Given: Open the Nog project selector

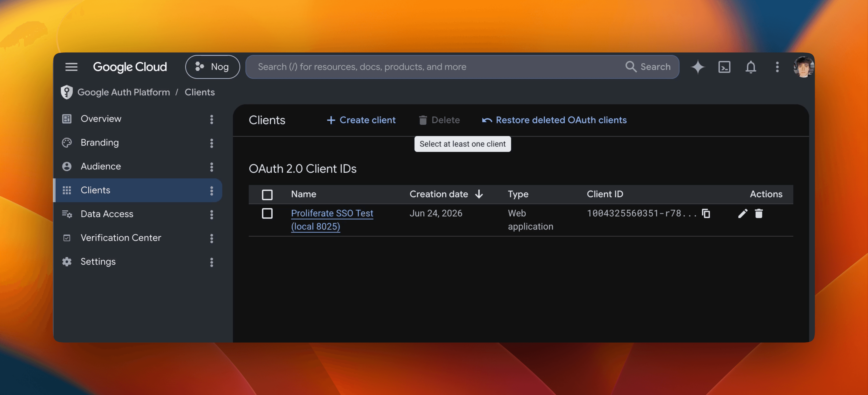Looking at the screenshot, I should point(212,67).
